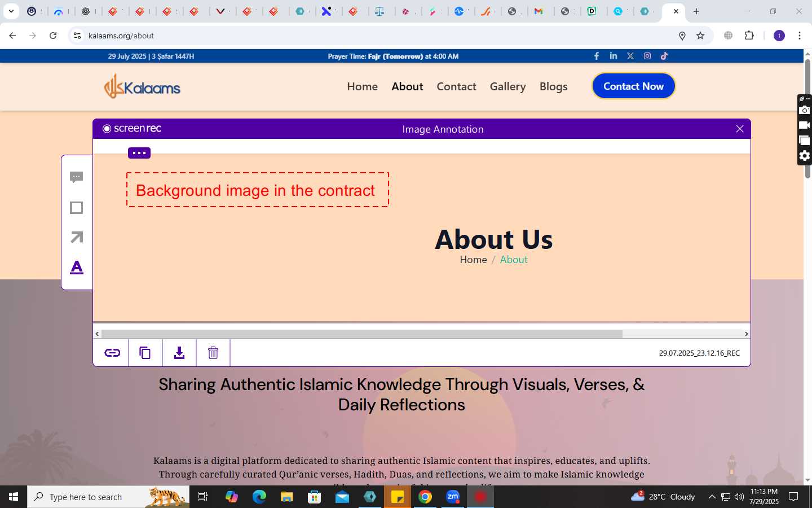Viewport: 812px width, 508px height.
Task: Open the Blogs nav item
Action: point(553,86)
